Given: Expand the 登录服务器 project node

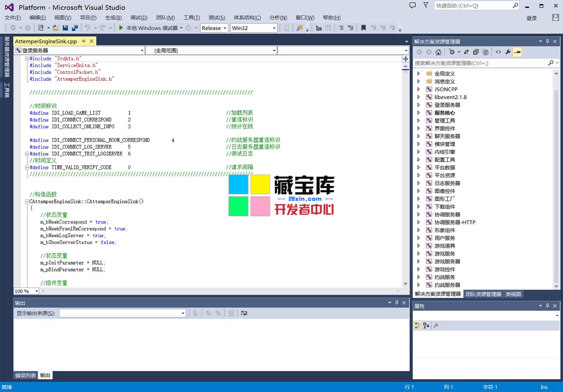Looking at the screenshot, I should point(418,105).
